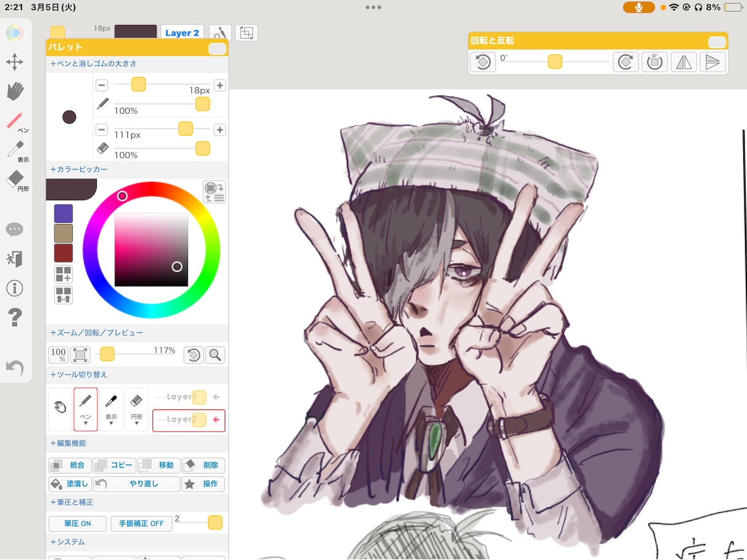The width and height of the screenshot is (747, 560).
Task: Click the Layer 2 button in the top toolbar
Action: click(x=182, y=33)
